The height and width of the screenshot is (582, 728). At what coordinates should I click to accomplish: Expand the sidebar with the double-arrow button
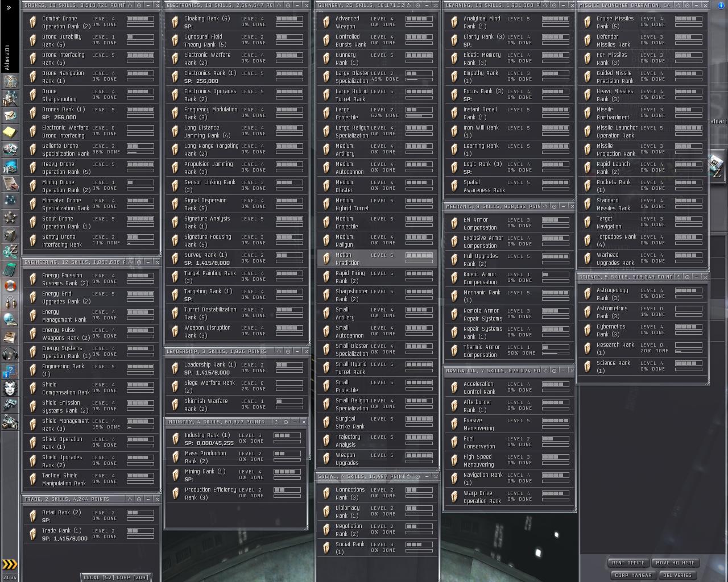(9, 7)
